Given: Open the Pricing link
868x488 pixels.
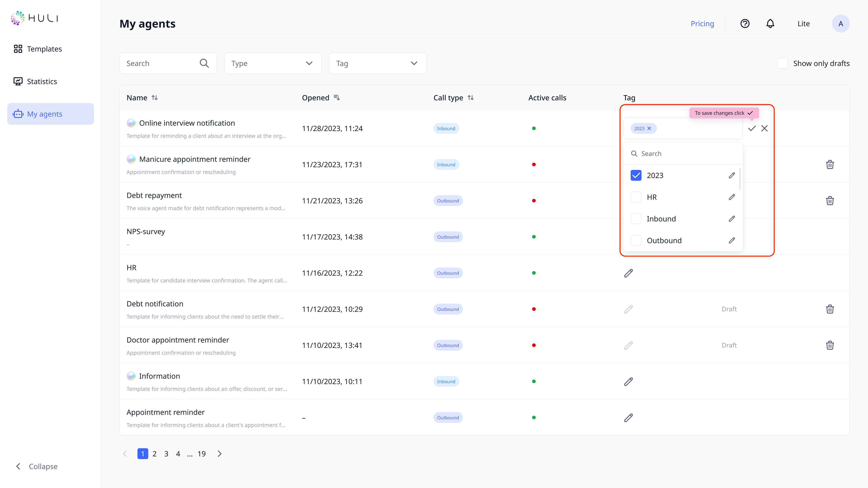Looking at the screenshot, I should [x=702, y=23].
